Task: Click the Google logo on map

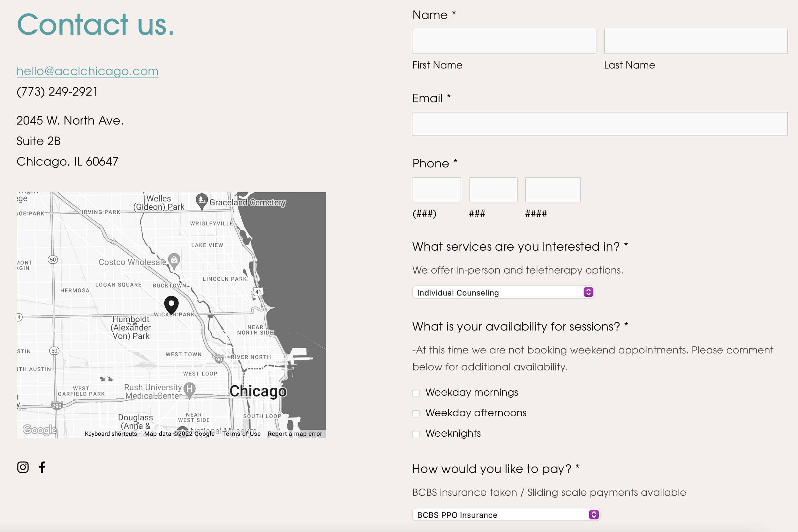Action: coord(40,430)
